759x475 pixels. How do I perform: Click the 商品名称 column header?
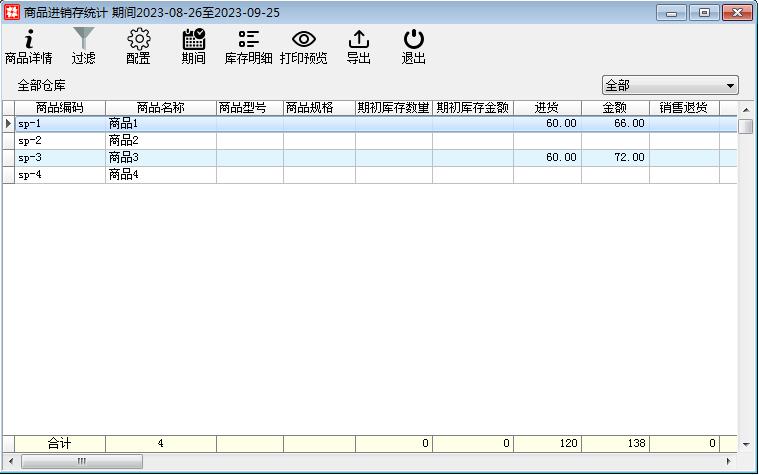(160, 108)
